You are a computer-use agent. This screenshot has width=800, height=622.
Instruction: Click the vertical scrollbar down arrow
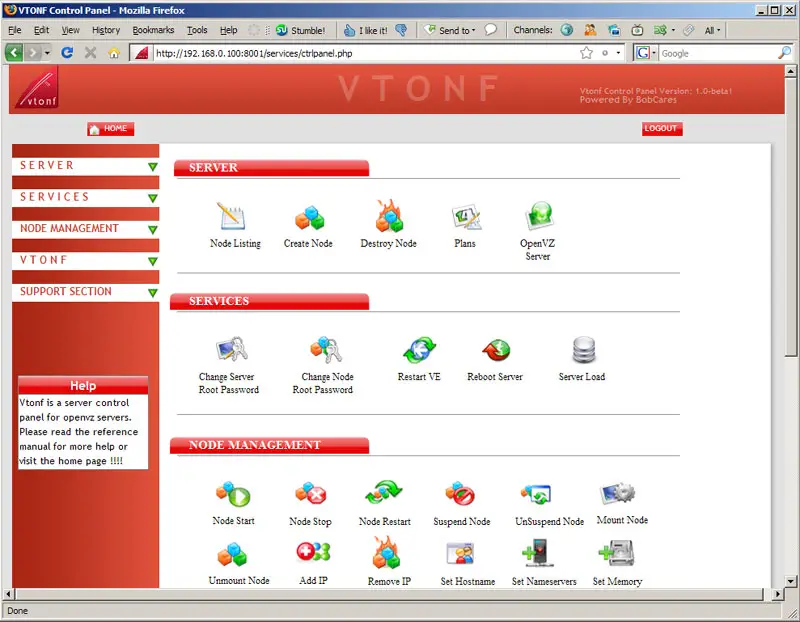790,581
